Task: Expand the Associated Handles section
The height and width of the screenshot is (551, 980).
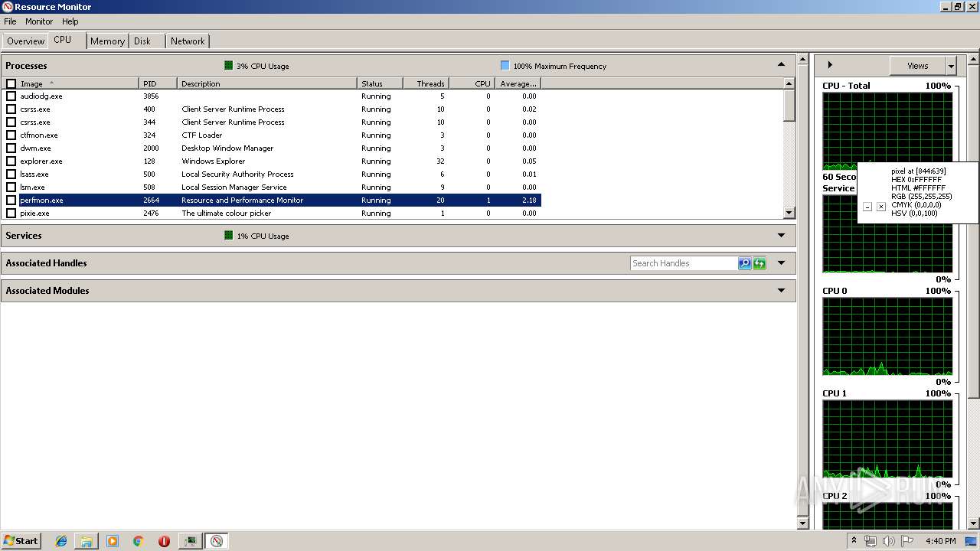Action: (x=781, y=263)
